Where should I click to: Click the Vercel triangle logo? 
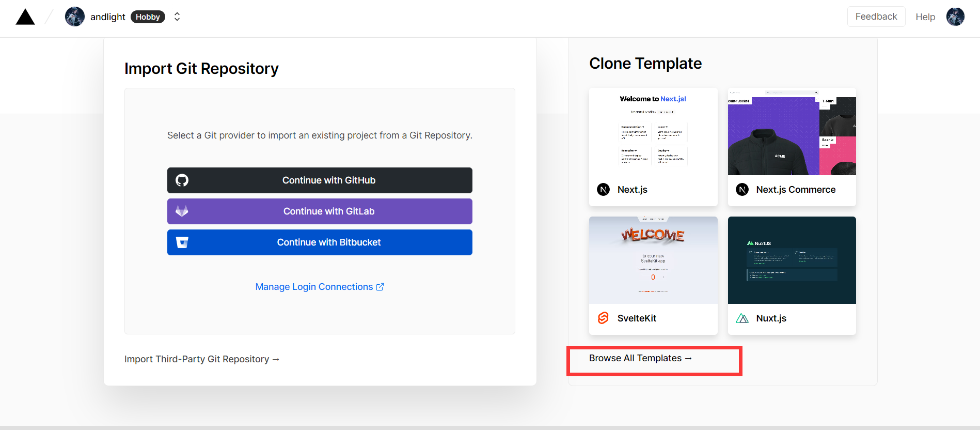pyautogui.click(x=25, y=17)
